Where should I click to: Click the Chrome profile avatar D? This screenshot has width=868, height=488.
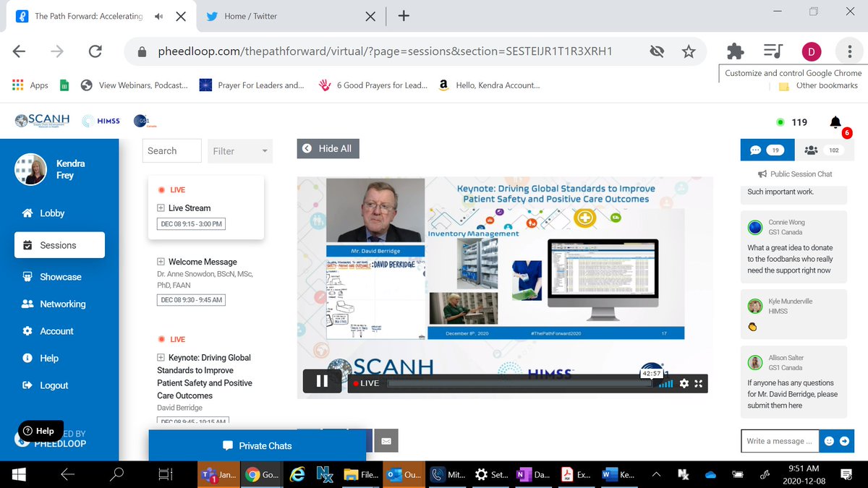[x=812, y=51]
